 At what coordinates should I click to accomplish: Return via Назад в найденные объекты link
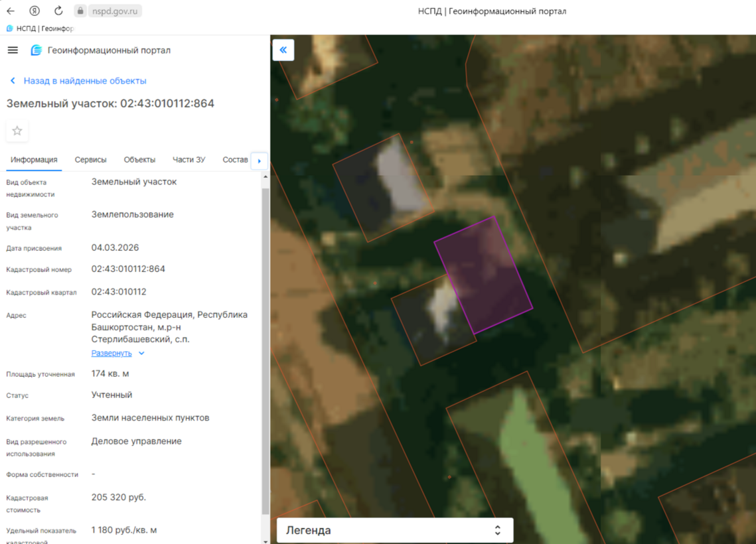(x=84, y=81)
